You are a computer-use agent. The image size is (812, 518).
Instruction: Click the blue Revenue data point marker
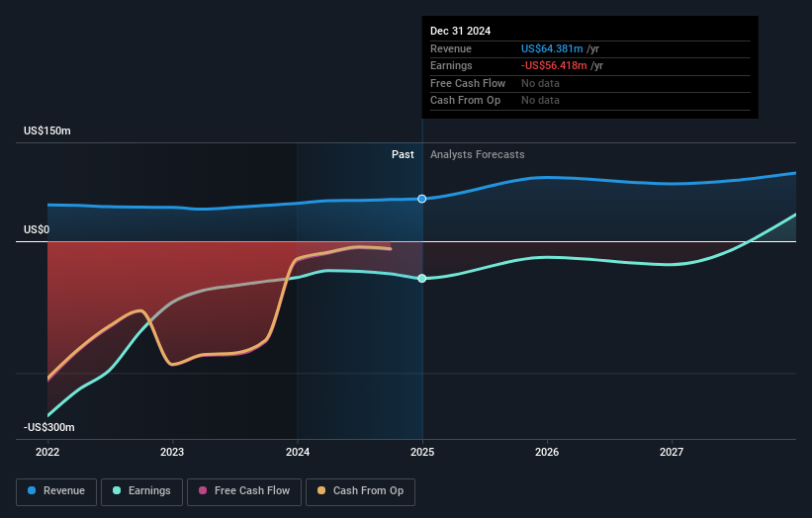(x=422, y=199)
